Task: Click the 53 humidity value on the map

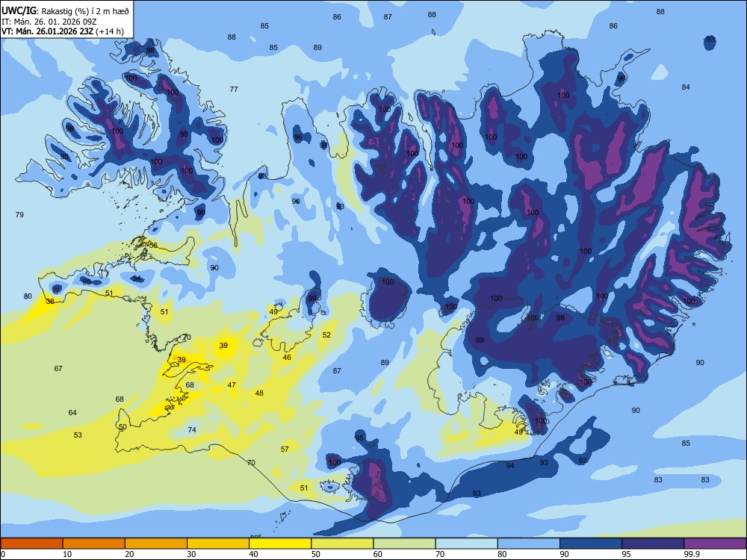Action: point(78,435)
